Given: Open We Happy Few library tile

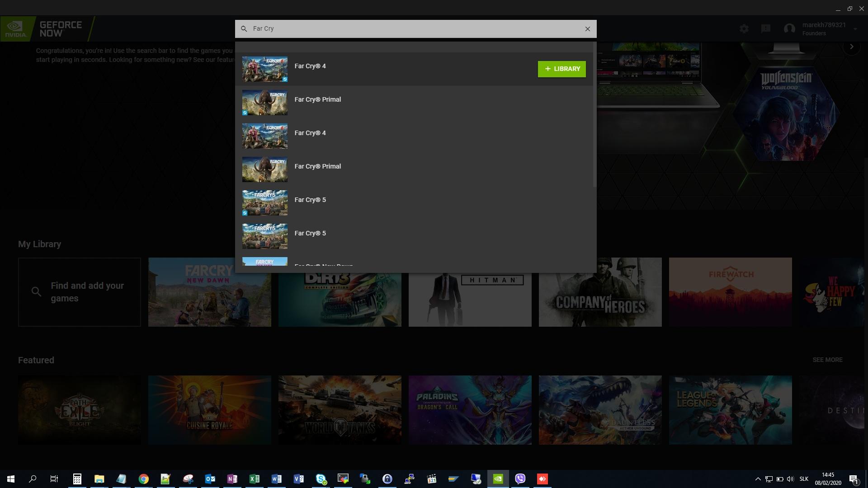Looking at the screenshot, I should (832, 292).
